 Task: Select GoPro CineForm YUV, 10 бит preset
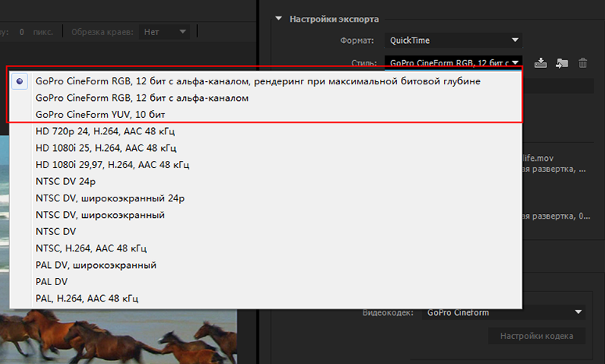267,115
